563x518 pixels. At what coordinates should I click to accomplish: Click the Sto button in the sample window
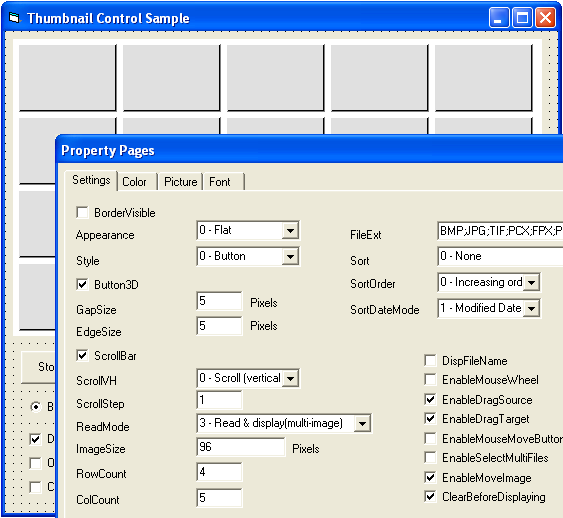[38, 367]
